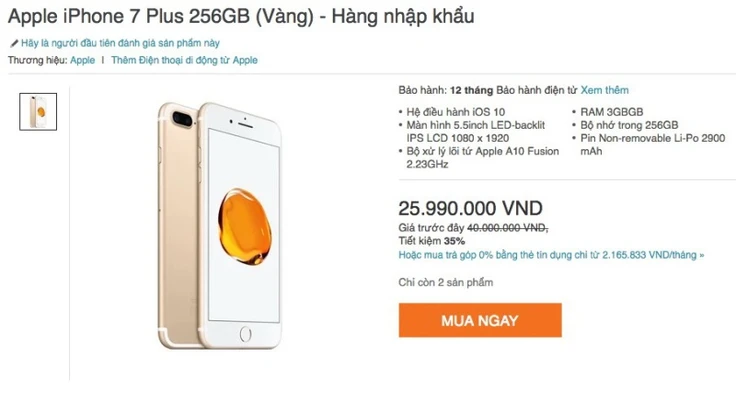Click the 25.990.000 VND price
The width and height of the screenshot is (736, 415).
pyautogui.click(x=470, y=208)
